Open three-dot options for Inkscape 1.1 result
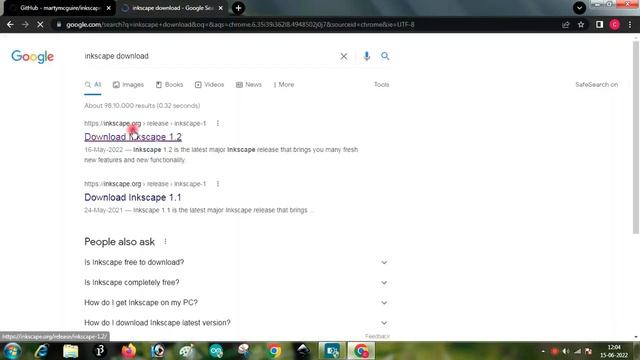 218,184
